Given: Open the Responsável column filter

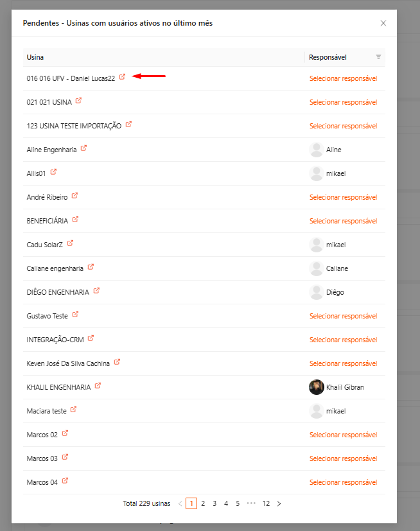Looking at the screenshot, I should 378,57.
